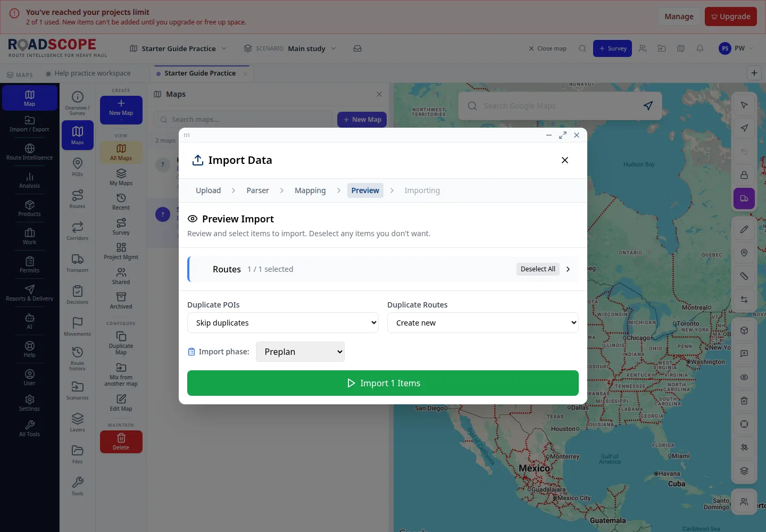766x532 pixels.
Task: Open Route Intelligence in the left sidebar
Action: click(x=29, y=152)
